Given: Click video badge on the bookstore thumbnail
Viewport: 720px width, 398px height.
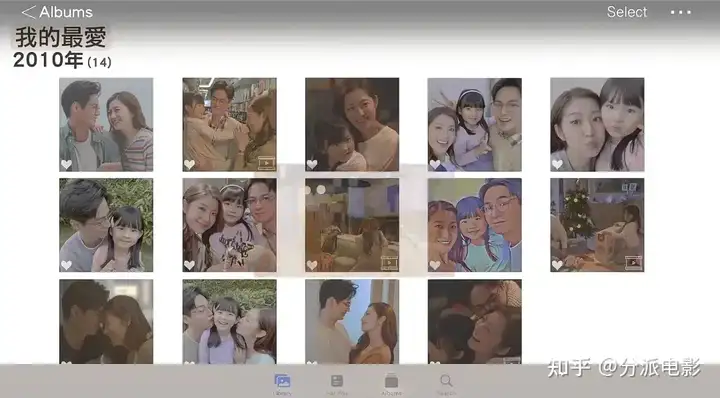Looking at the screenshot, I should click(266, 163).
